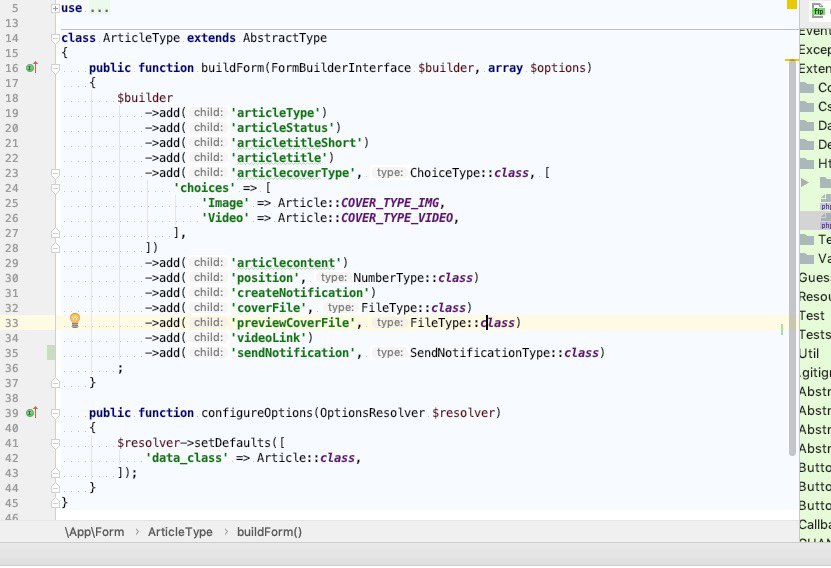Click SendNotificationType::class on line 35
Viewport: 831px width, 568px height.
(504, 352)
